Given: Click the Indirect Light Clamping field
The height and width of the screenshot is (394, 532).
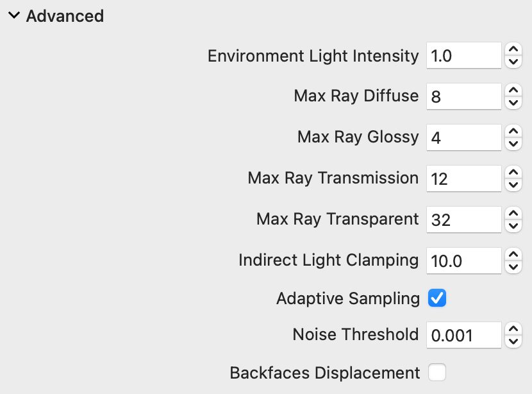Looking at the screenshot, I should (x=463, y=261).
